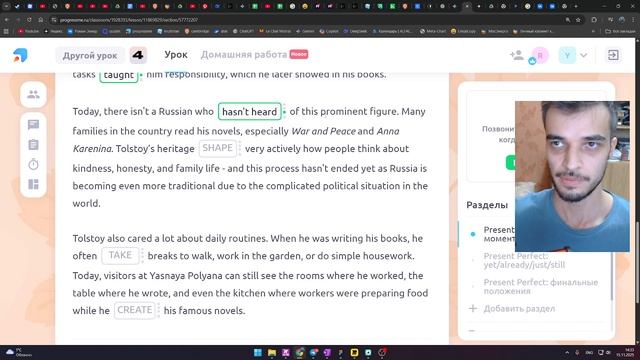Viewport: 640px width, 360px height.
Task: Reload the page with browser refresh icon
Action: (x=29, y=20)
